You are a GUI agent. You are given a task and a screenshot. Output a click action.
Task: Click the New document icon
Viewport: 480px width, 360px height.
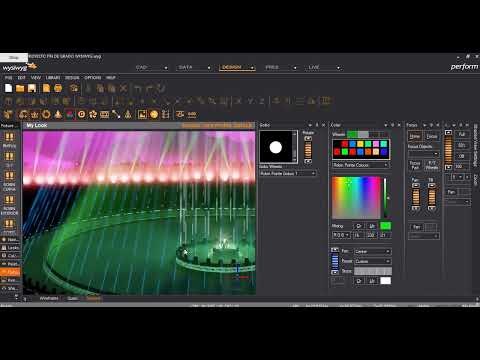(x=9, y=88)
